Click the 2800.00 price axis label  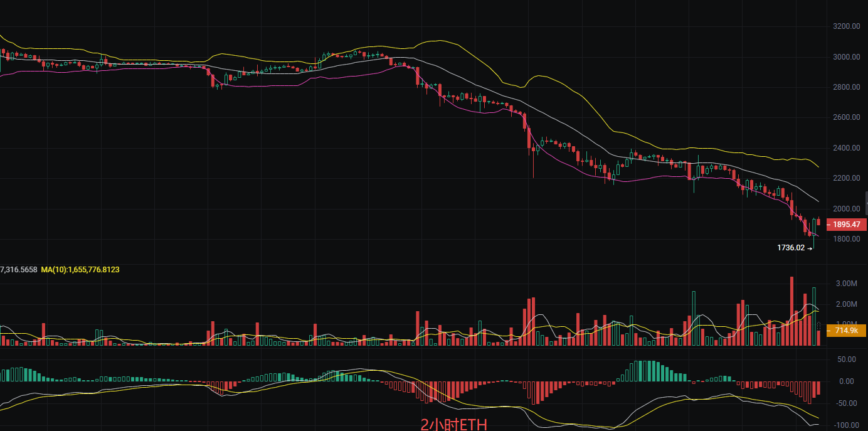coord(846,87)
